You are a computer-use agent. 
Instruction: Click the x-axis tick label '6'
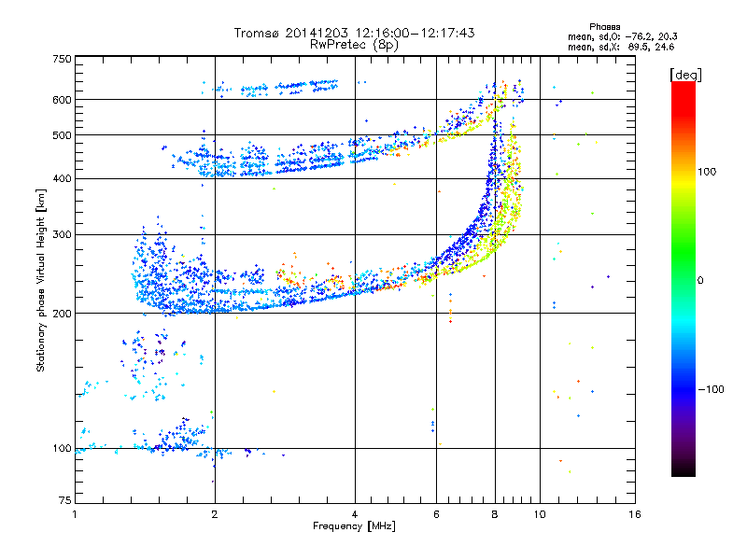pos(436,514)
